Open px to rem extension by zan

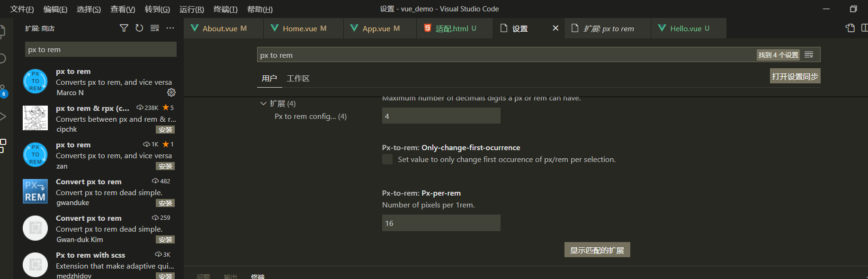point(99,155)
